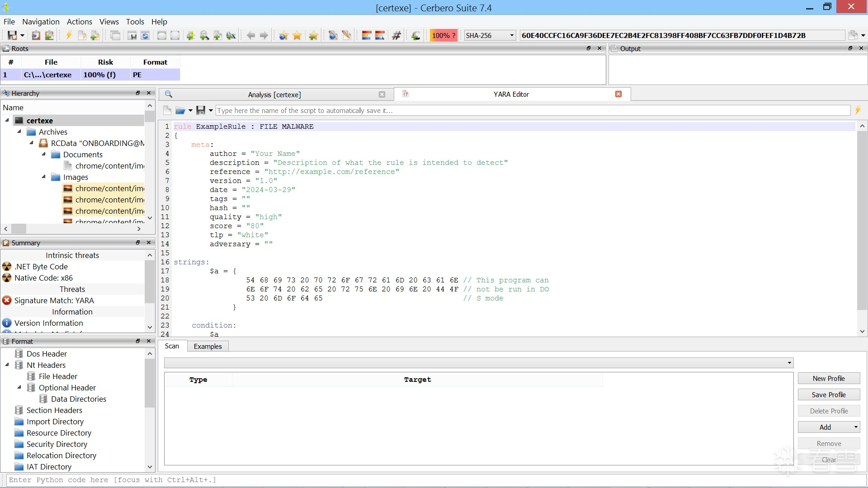This screenshot has height=488, width=868.
Task: Click the navigate forward arrow icon
Action: tap(264, 35)
